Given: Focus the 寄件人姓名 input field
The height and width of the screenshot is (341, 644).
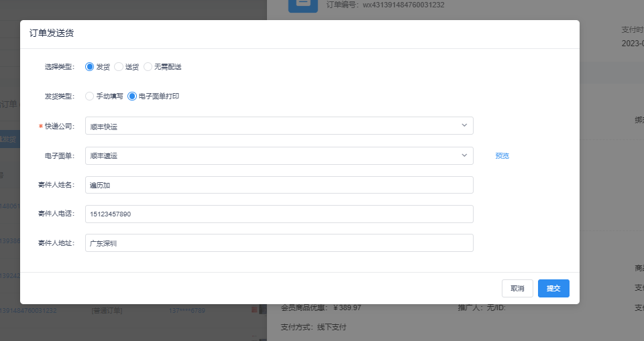Looking at the screenshot, I should (279, 185).
